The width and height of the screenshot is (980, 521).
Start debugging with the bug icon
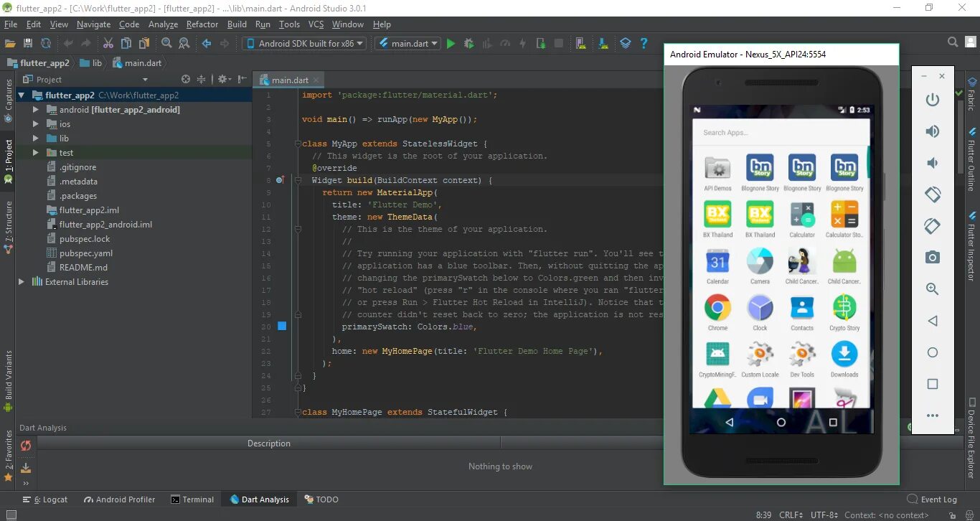[x=468, y=44]
